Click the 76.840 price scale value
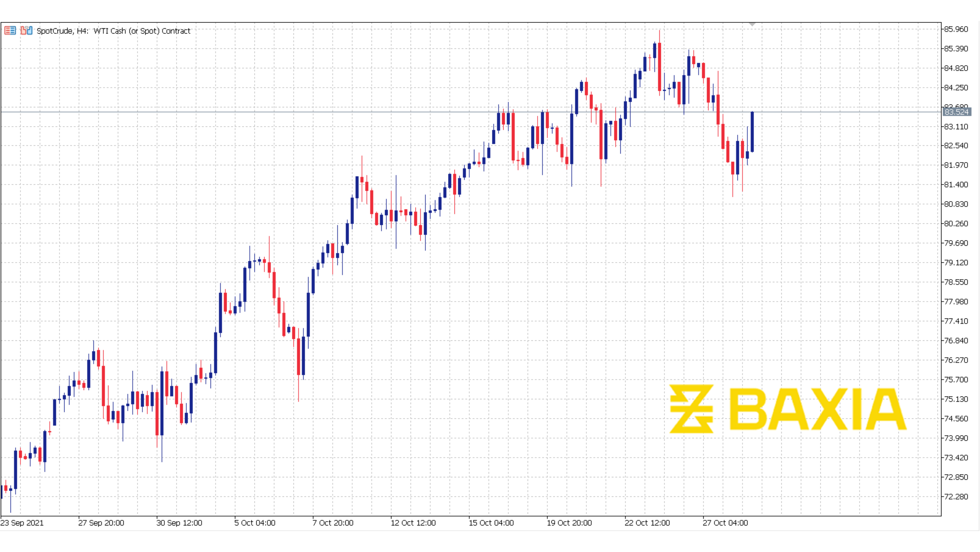Viewport: 980px width, 552px height. (956, 341)
